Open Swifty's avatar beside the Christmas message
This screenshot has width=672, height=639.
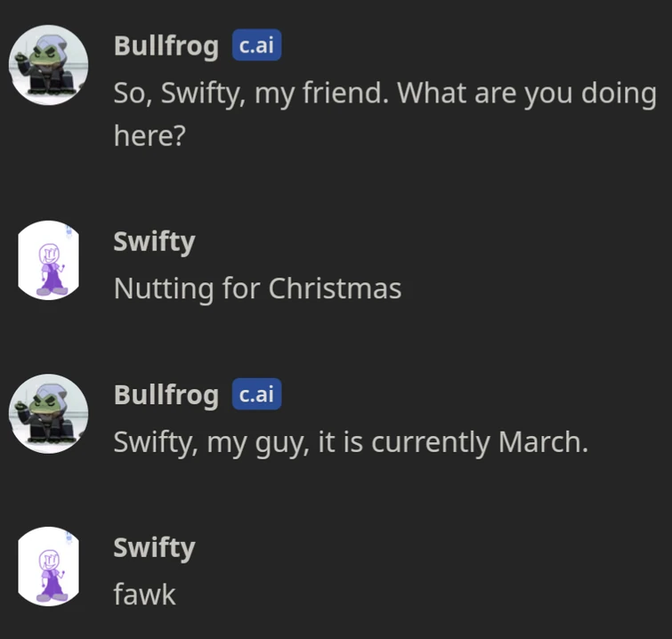tap(48, 260)
